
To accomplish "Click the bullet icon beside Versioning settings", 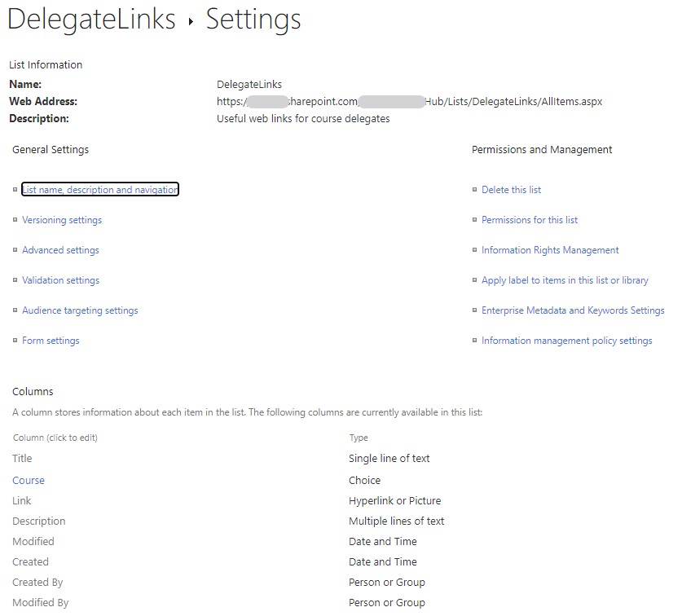I will [15, 220].
